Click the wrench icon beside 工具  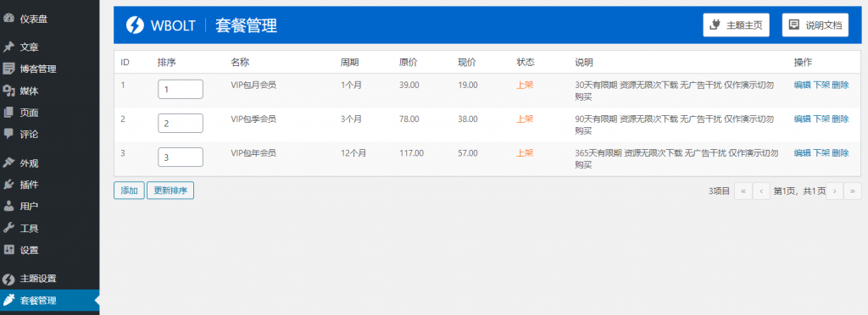(8, 228)
